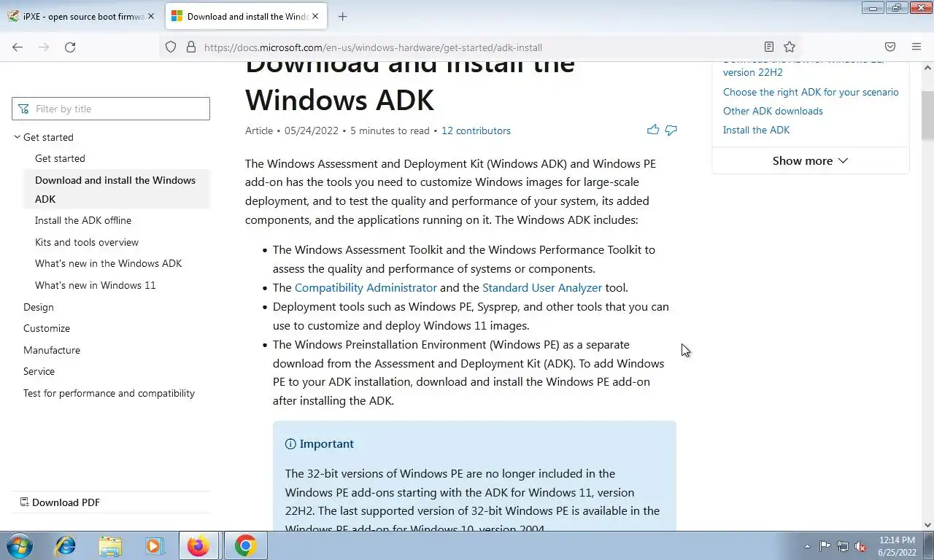Select Download and install the Windows ADK item
Image resolution: width=934 pixels, height=560 pixels.
117,190
